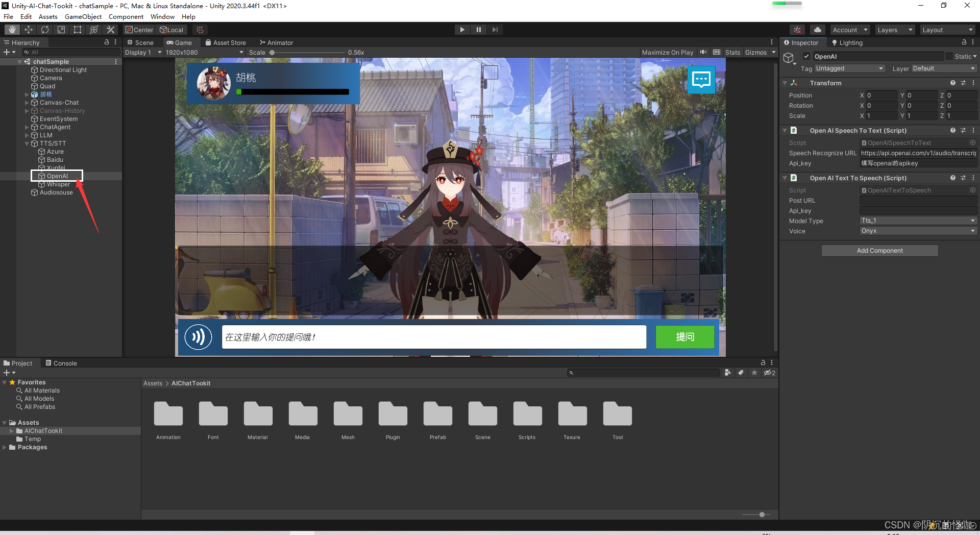Viewport: 980px width, 535px height.
Task: Select the Move tool
Action: [29, 30]
